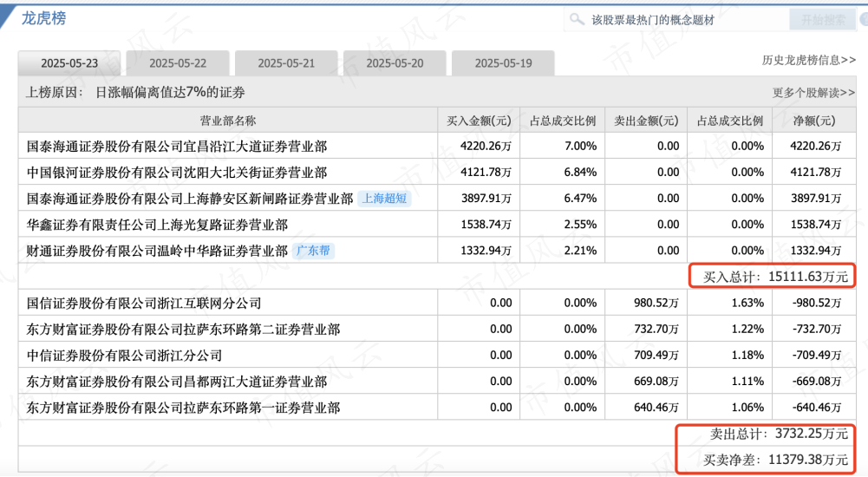868x477 pixels.
Task: Click the 上海超短 tag
Action: point(383,199)
